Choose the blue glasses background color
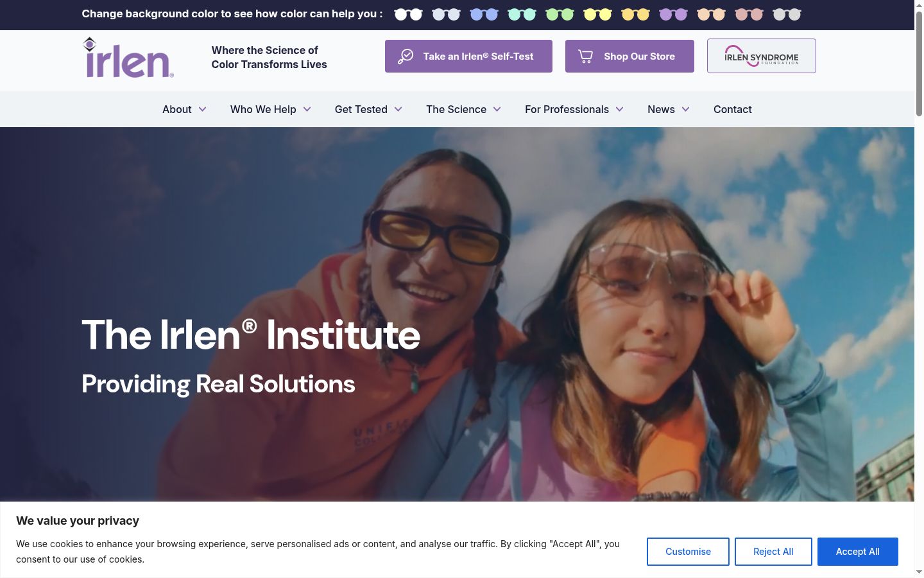The image size is (924, 578). [484, 14]
